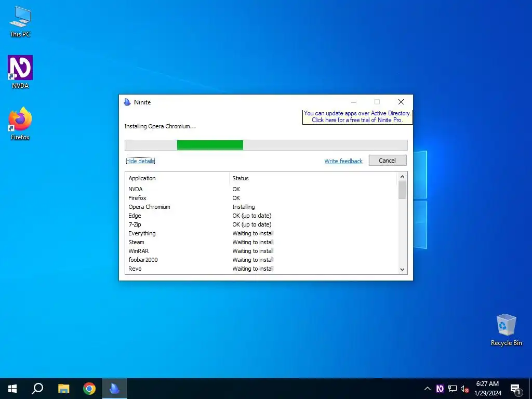Screen dimensions: 532x399
Task: Select the Revo row
Action: click(x=261, y=269)
